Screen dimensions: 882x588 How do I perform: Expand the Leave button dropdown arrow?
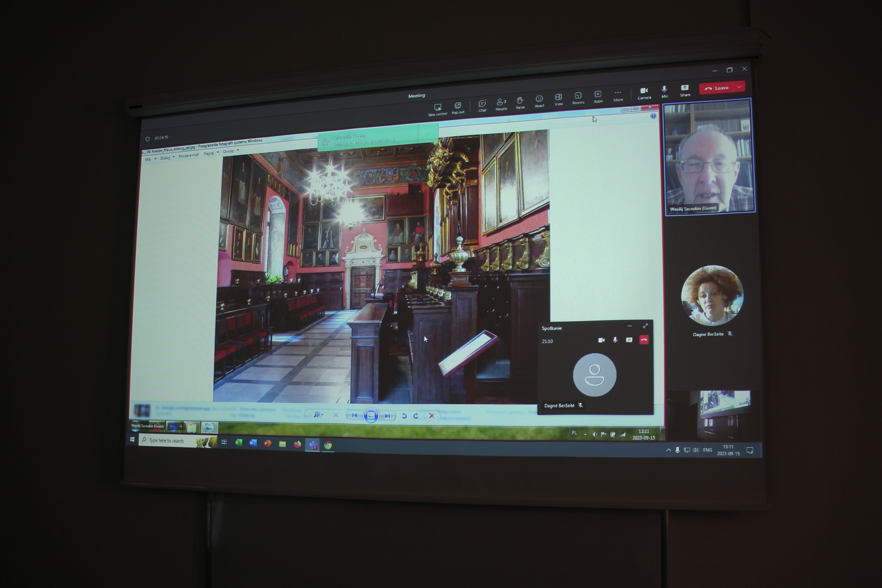(739, 87)
